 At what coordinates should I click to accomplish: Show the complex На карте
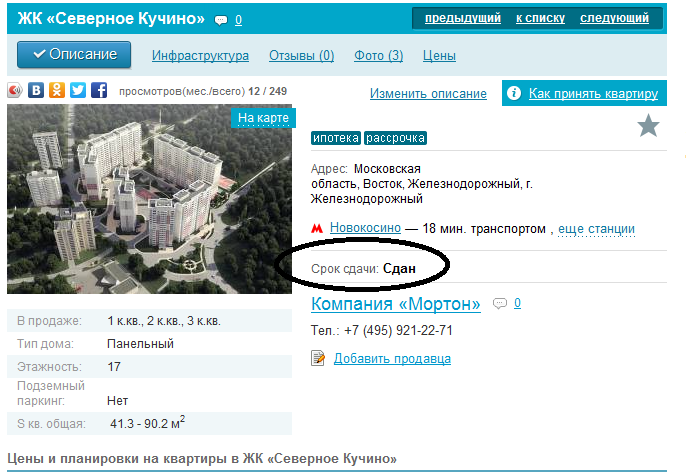[263, 118]
